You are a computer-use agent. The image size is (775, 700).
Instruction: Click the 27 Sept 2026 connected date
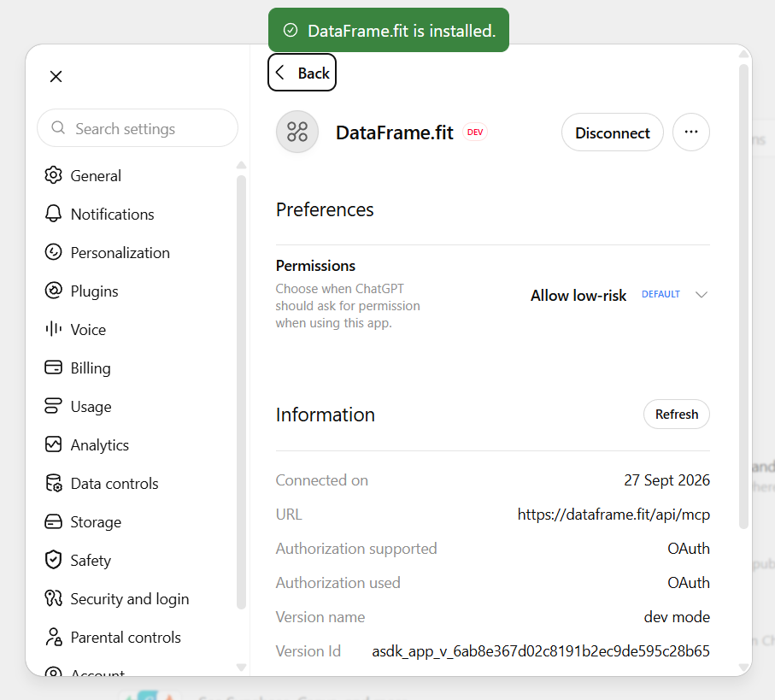(666, 480)
